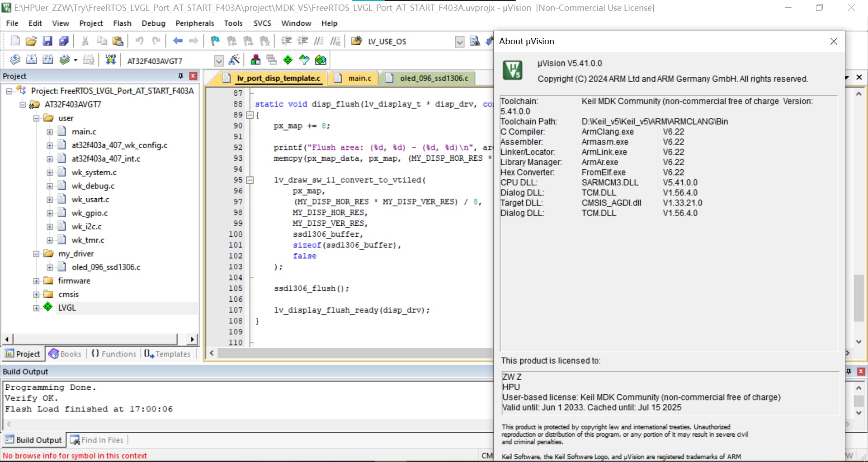
Task: Close the About µVision dialog
Action: point(834,41)
